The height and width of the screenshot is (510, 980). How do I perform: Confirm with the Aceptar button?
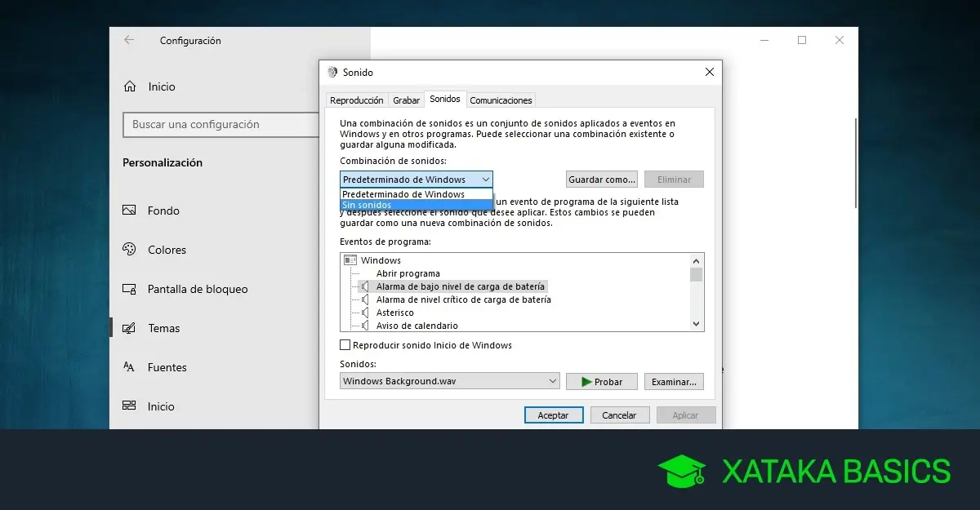[x=554, y=415]
